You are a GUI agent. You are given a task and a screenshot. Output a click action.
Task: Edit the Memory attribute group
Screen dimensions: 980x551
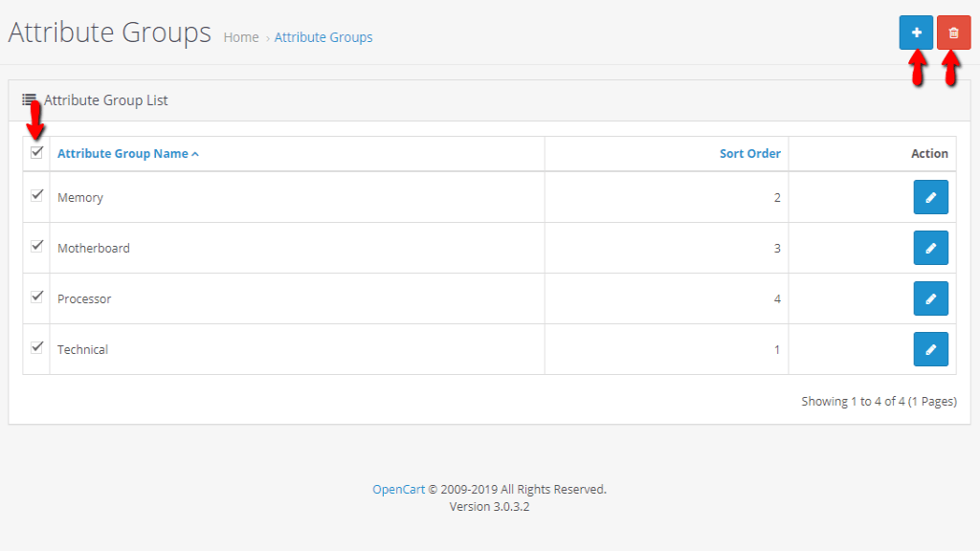[930, 197]
